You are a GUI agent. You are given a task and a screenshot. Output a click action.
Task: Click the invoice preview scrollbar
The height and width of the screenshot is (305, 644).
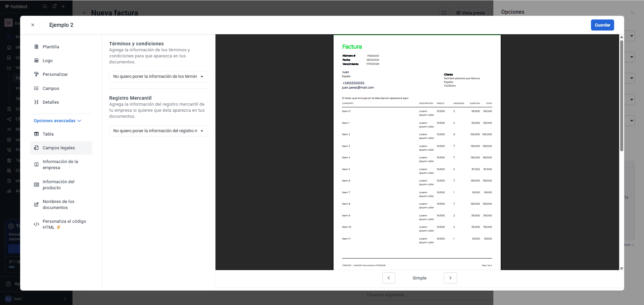(622, 96)
